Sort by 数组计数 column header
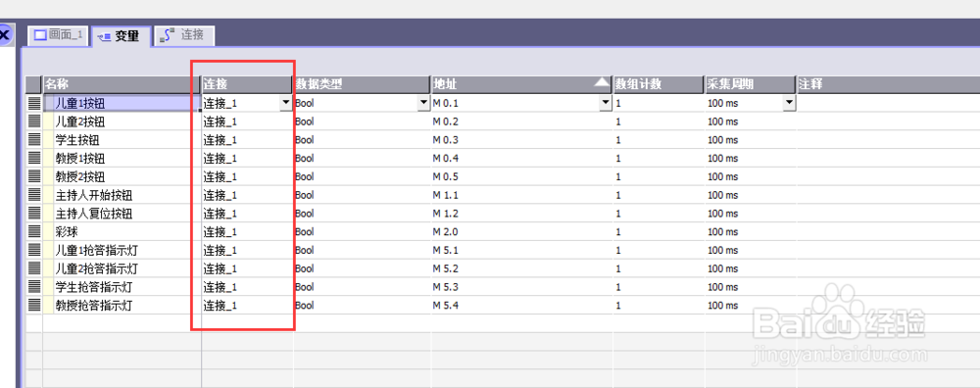The width and height of the screenshot is (980, 388). coord(659,84)
